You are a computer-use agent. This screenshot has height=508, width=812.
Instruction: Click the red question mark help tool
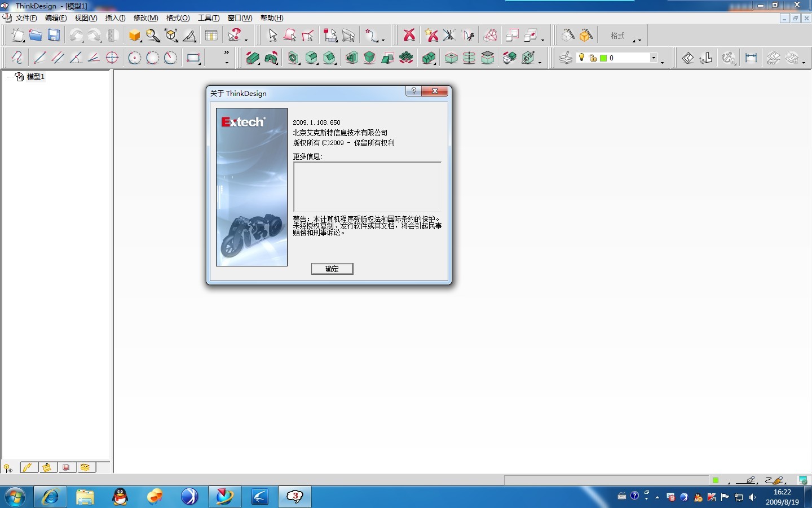coord(235,36)
